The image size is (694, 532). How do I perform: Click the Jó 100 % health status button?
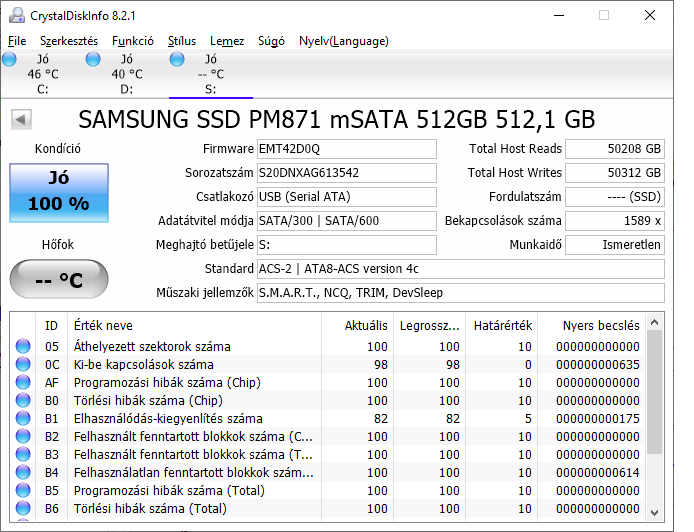pyautogui.click(x=59, y=193)
